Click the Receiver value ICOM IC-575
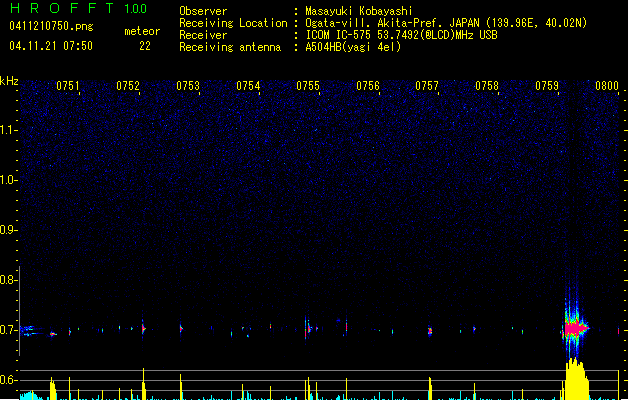 tap(338, 35)
